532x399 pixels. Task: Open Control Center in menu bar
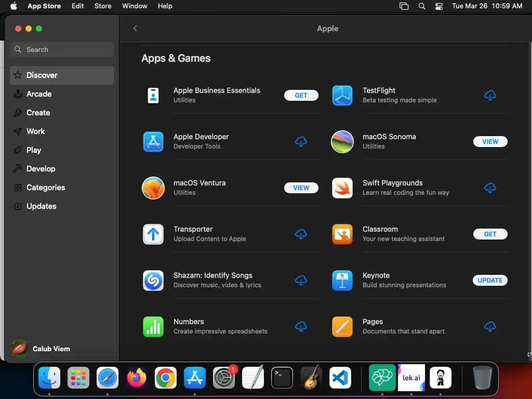point(439,6)
